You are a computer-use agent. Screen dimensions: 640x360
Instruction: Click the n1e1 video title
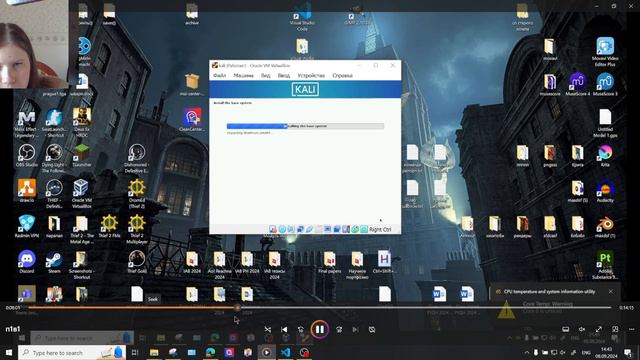tap(13, 329)
